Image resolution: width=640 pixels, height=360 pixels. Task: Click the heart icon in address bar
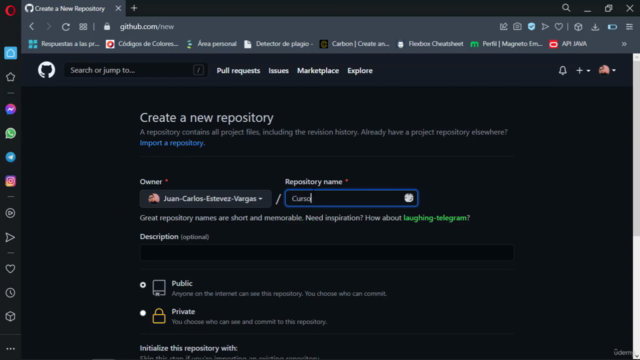pos(559,27)
